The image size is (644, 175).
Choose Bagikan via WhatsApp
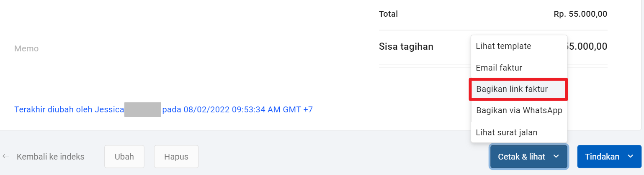tap(519, 111)
